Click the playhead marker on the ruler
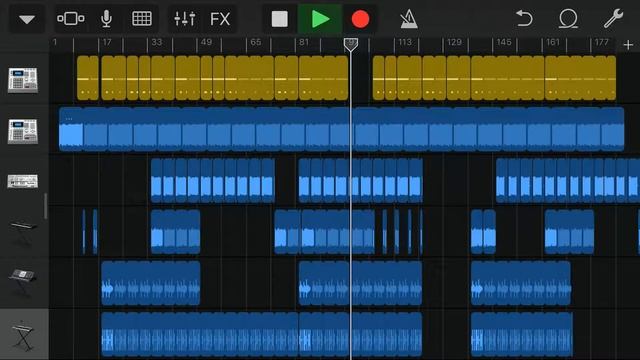The width and height of the screenshot is (640, 360). click(x=351, y=44)
